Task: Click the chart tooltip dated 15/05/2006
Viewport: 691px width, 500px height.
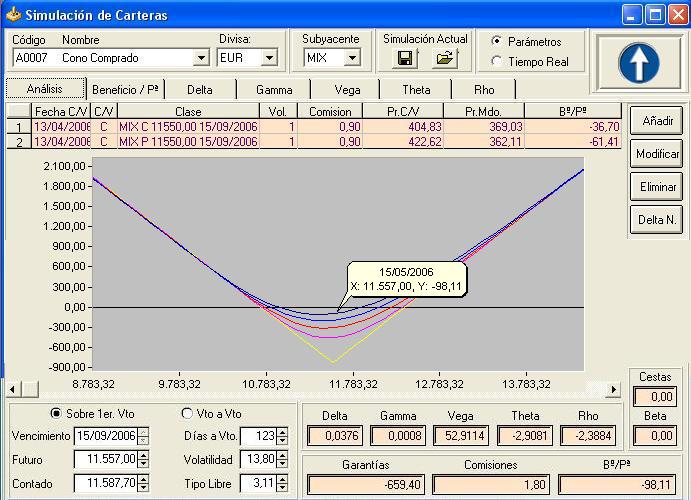Action: (406, 279)
